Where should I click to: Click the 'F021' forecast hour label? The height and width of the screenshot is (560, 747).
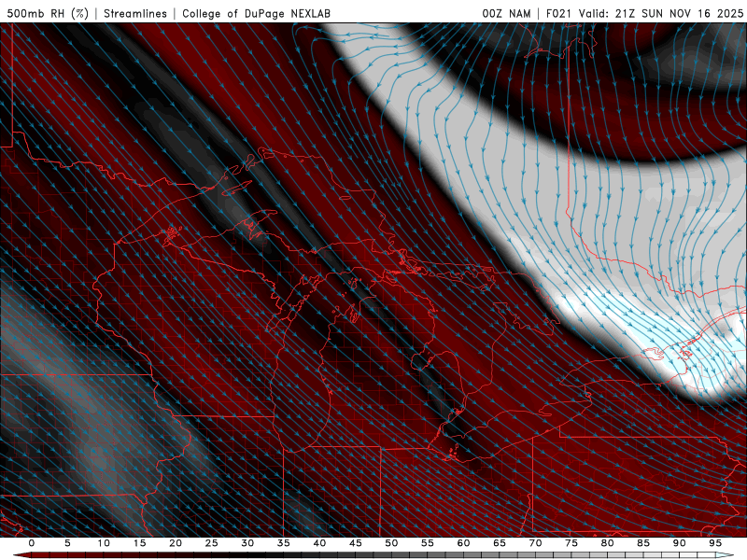click(x=560, y=13)
